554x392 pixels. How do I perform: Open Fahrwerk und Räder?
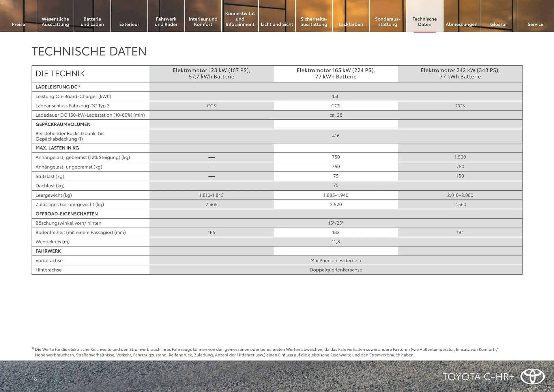tap(166, 22)
